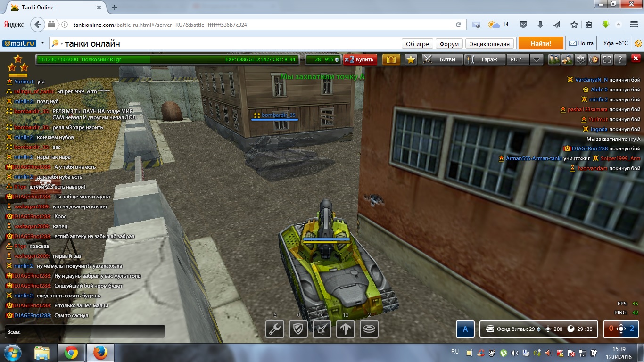Click the x2 Купить buy button
Image resolution: width=644 pixels, height=362 pixels.
pos(360,59)
